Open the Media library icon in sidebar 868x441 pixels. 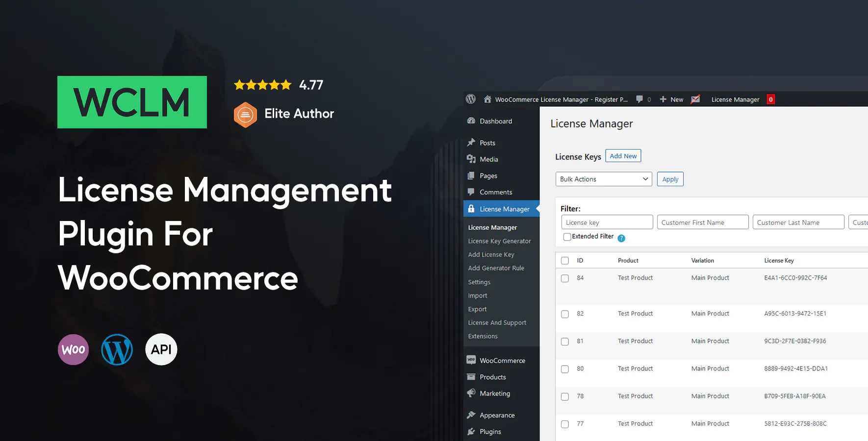click(x=471, y=159)
